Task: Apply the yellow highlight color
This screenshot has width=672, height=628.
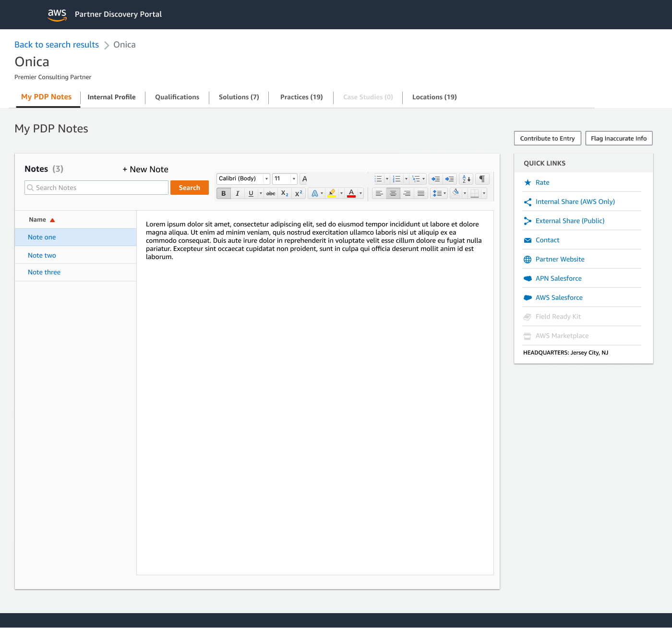Action: (x=332, y=193)
